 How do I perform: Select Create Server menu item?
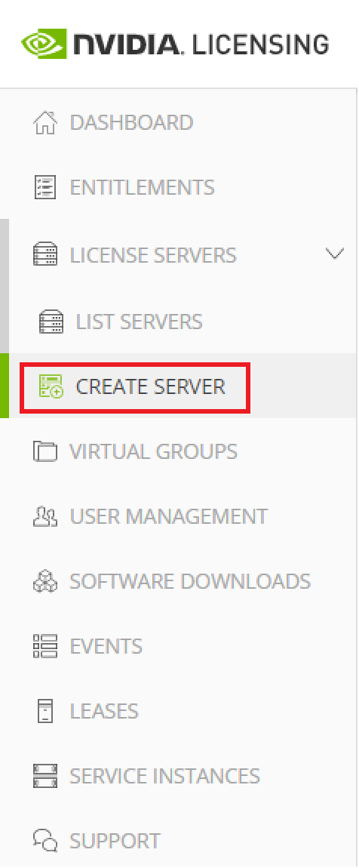tap(150, 386)
